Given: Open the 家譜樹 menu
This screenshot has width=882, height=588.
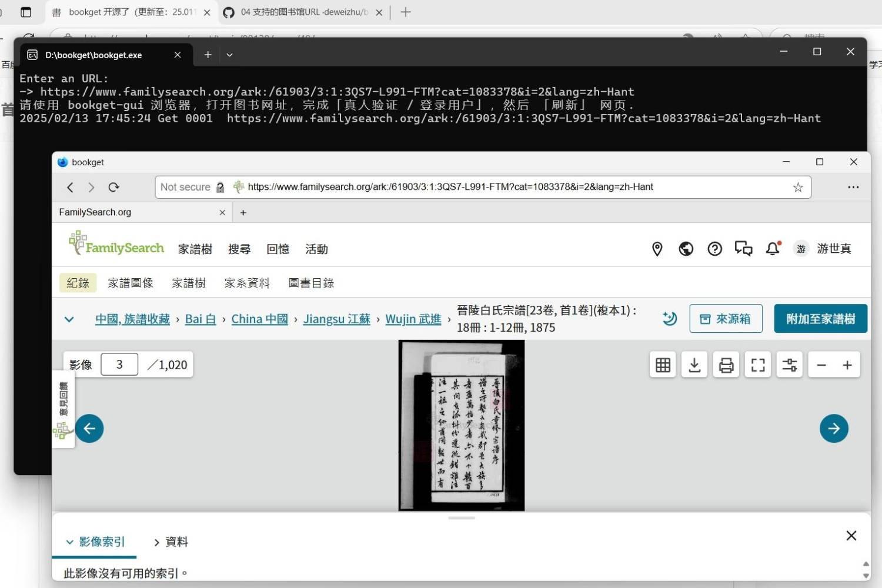Looking at the screenshot, I should coord(195,249).
